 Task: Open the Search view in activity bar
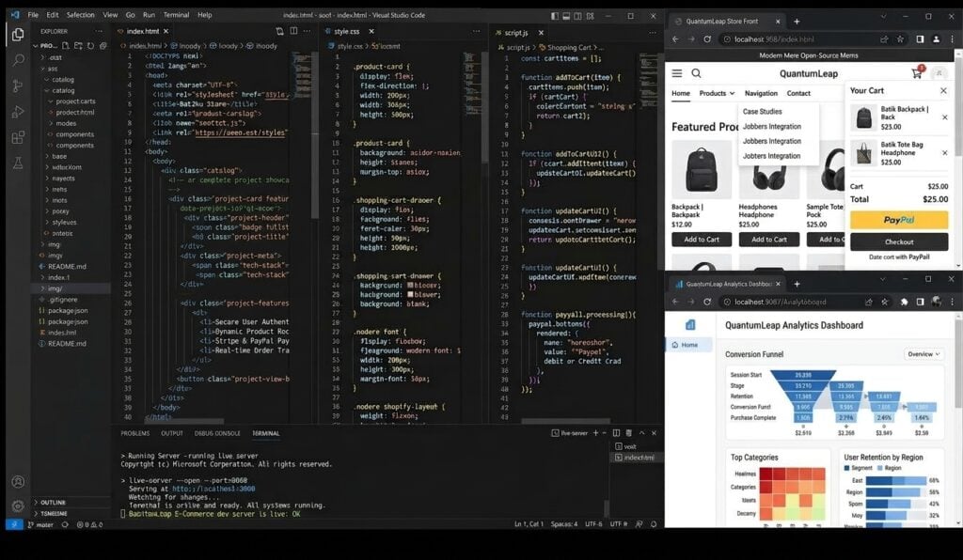click(18, 60)
